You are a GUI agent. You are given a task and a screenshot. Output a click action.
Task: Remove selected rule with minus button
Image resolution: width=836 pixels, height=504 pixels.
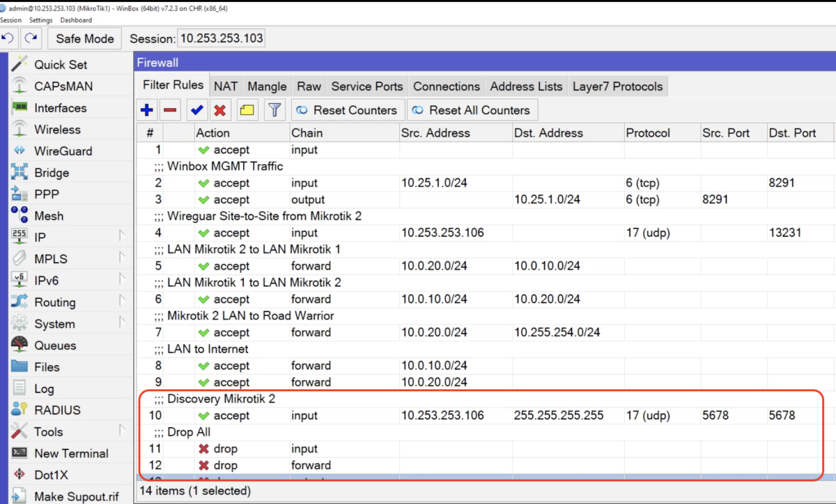(169, 110)
